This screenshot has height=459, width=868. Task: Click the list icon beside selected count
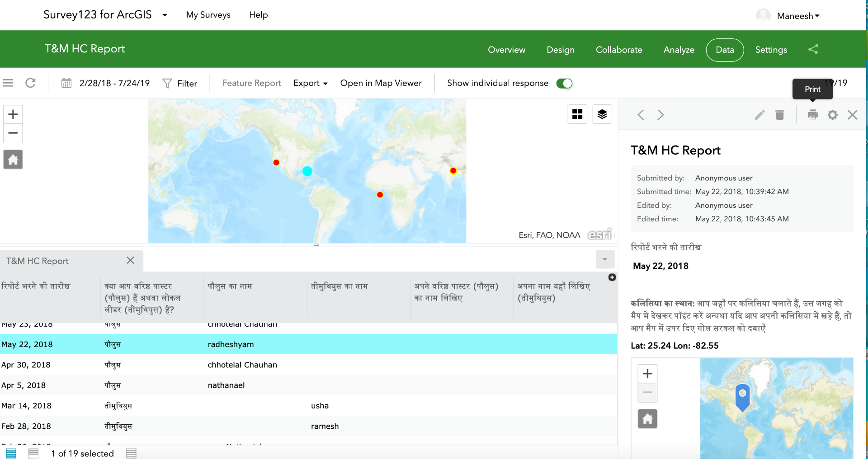132,453
